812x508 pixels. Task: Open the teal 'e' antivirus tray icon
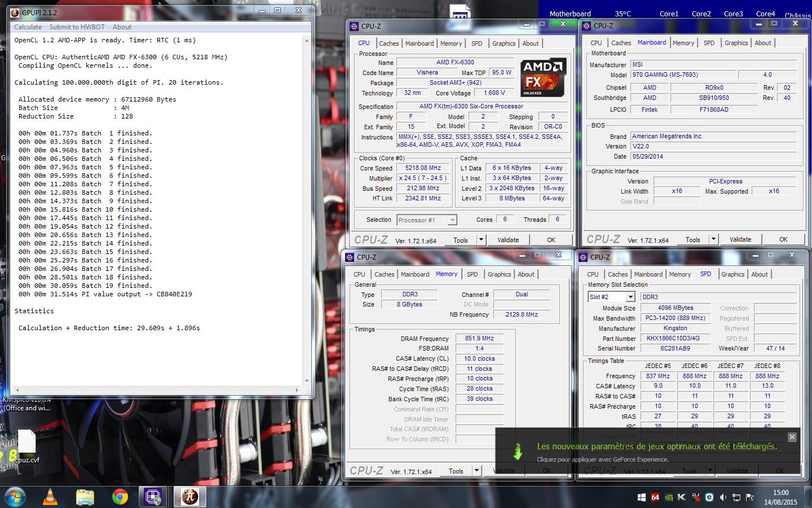point(709,497)
